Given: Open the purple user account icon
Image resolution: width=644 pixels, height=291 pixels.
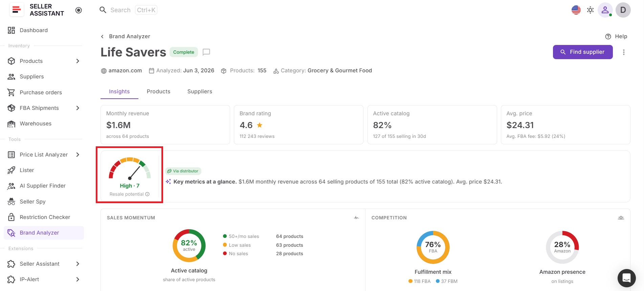Looking at the screenshot, I should tap(605, 10).
